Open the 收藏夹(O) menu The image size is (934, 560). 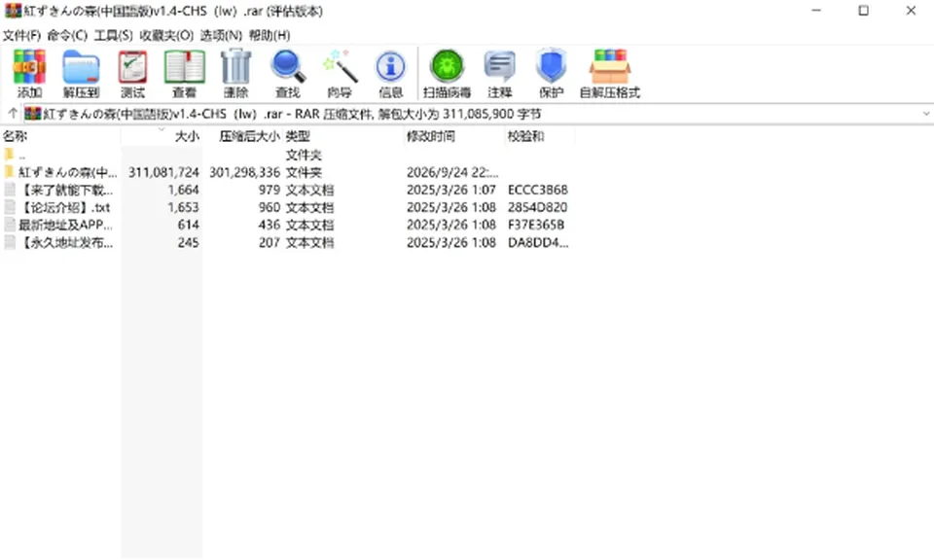166,35
